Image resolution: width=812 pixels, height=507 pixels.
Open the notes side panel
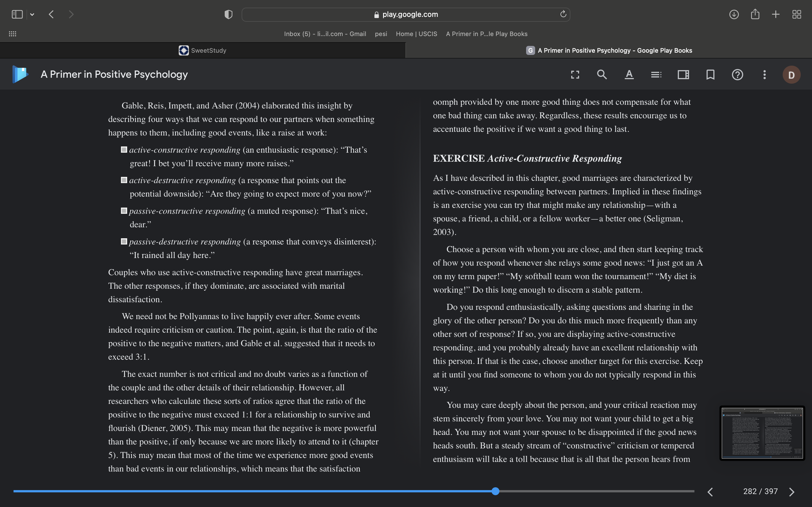tap(683, 74)
